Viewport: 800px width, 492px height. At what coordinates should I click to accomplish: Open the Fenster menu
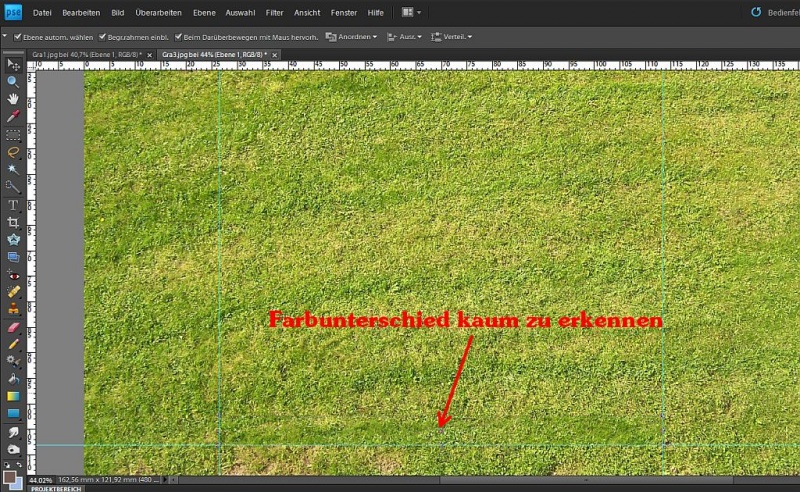coord(344,13)
